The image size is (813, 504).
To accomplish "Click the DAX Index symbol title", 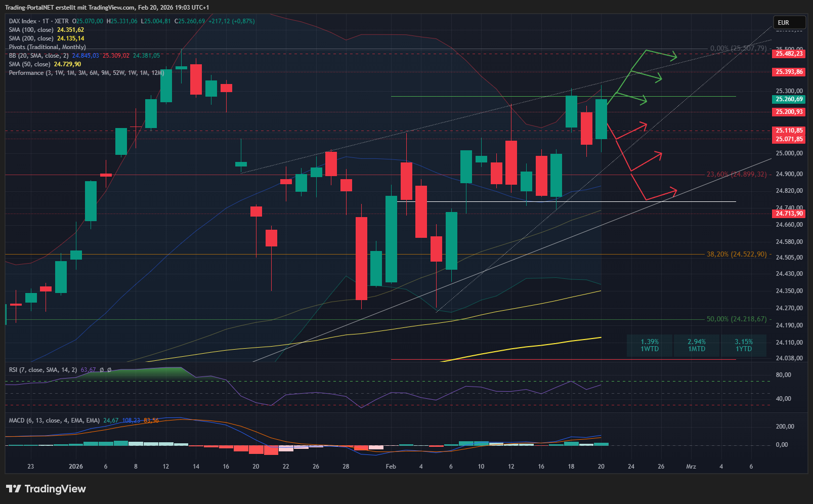I will (23, 21).
